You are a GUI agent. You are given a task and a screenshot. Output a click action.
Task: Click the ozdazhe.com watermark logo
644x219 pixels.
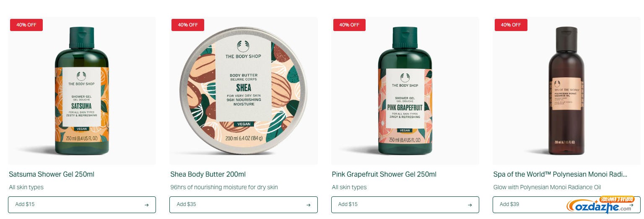click(x=601, y=205)
